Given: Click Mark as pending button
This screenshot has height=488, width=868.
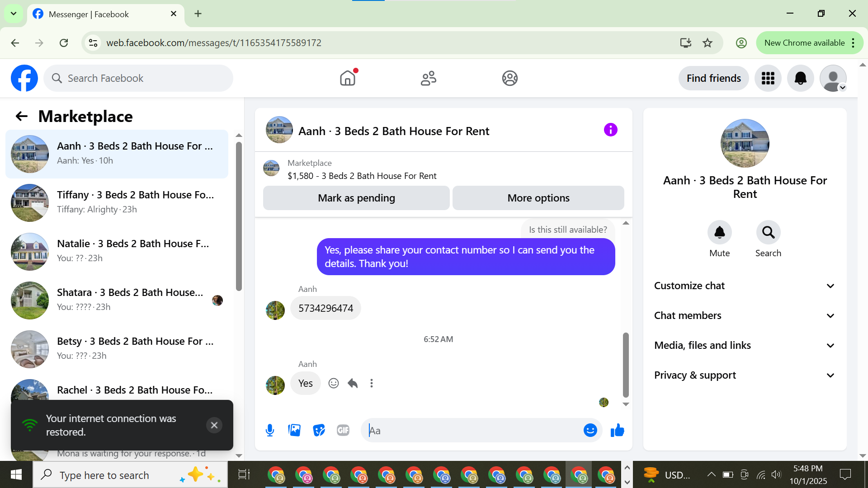Looking at the screenshot, I should 356,198.
